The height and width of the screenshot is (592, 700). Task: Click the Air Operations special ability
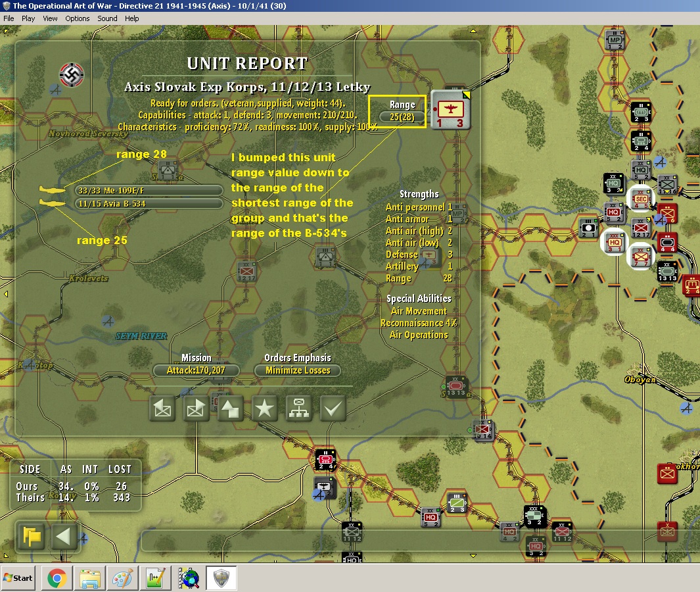pos(419,335)
